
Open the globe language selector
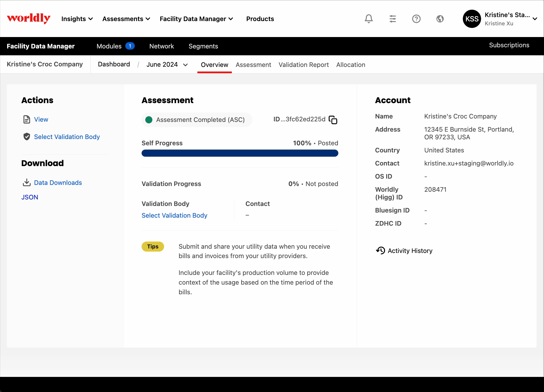click(x=440, y=19)
